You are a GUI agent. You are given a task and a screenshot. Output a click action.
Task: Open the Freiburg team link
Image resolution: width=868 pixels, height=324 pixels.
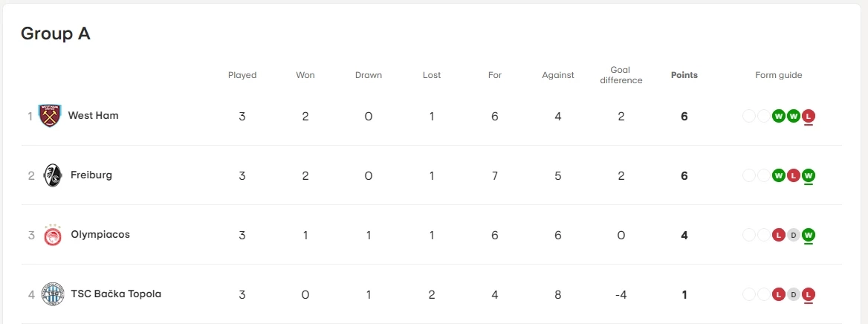91,175
